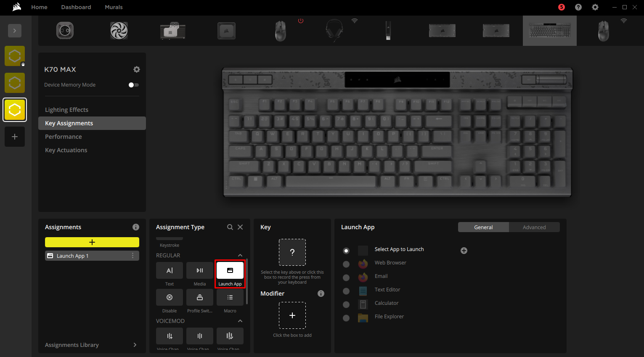
Task: Select the Media assignment type
Action: click(199, 270)
